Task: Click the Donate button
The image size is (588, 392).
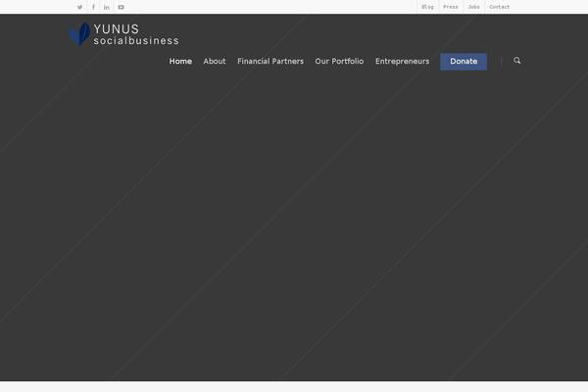Action: click(x=464, y=62)
